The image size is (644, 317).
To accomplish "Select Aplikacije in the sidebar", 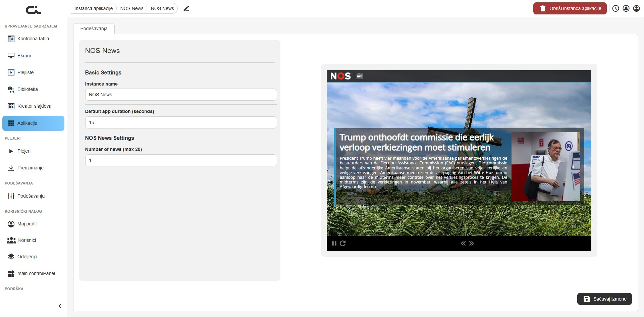I will (33, 123).
